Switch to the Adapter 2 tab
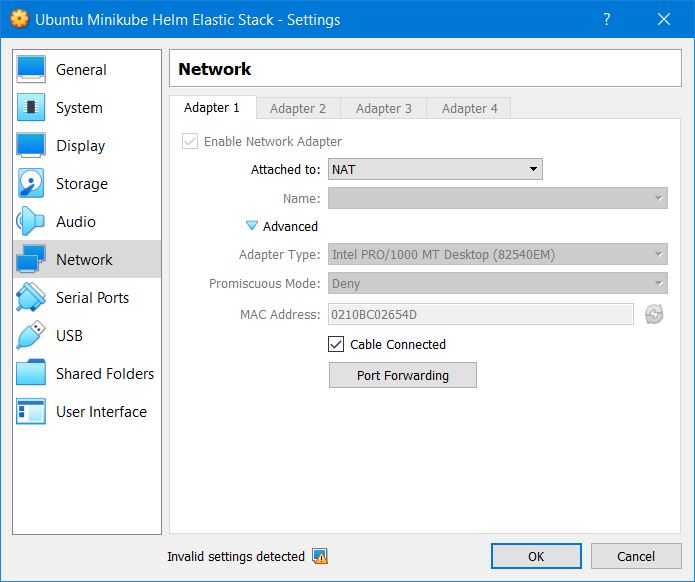This screenshot has height=582, width=695. pyautogui.click(x=298, y=108)
